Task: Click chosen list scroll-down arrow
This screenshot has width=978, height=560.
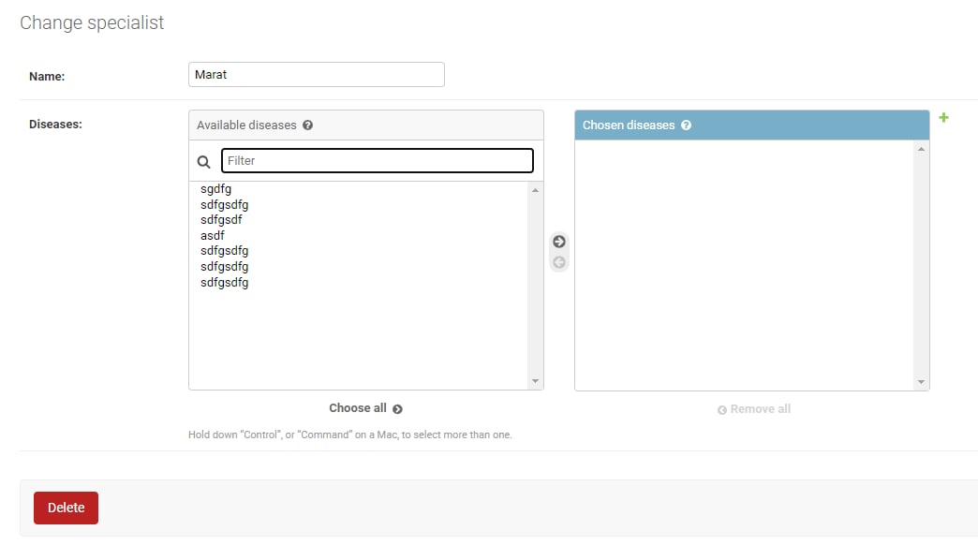Action: coord(921,382)
